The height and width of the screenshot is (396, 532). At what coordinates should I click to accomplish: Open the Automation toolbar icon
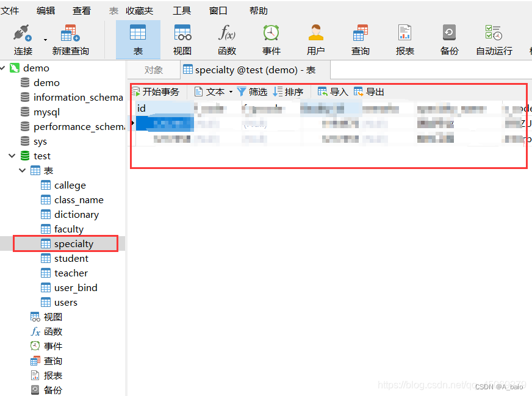(494, 33)
